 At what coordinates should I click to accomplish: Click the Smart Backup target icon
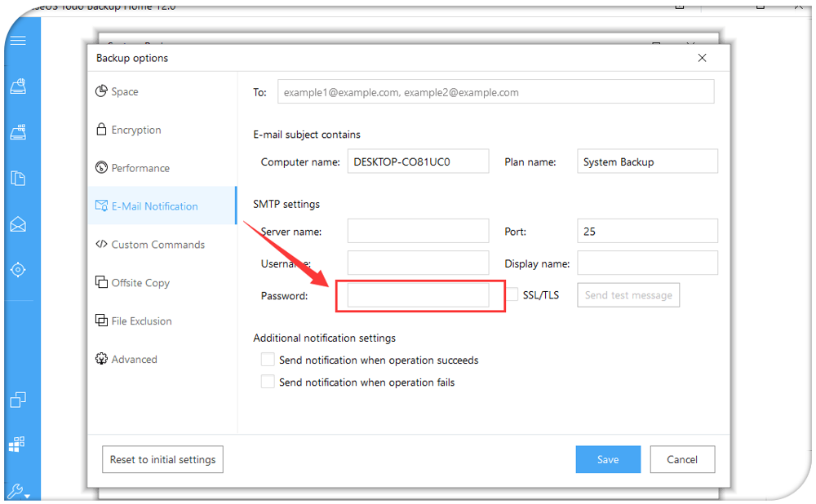coord(18,270)
